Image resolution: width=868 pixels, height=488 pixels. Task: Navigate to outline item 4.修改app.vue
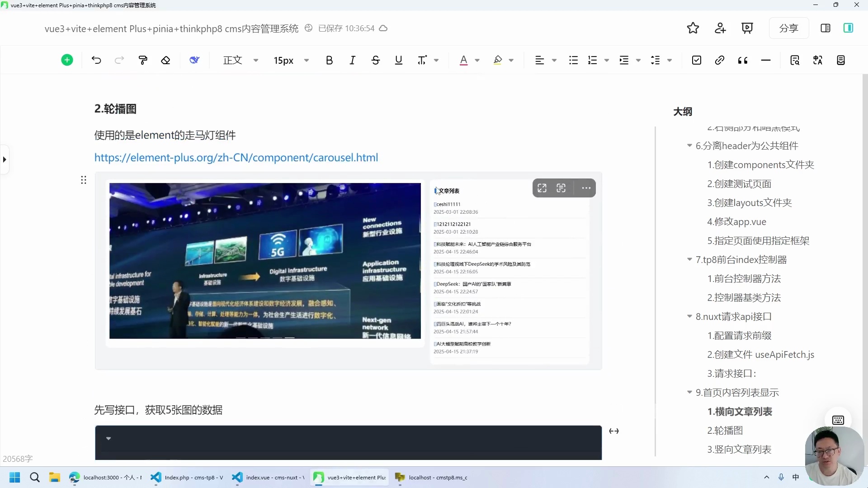736,221
